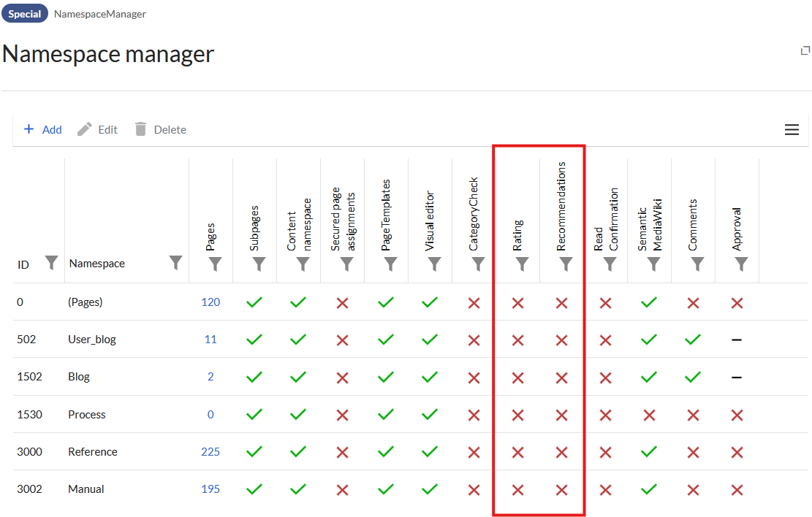812x517 pixels.
Task: Toggle Semantic MediaWiki cross for Process row
Action: click(x=649, y=415)
